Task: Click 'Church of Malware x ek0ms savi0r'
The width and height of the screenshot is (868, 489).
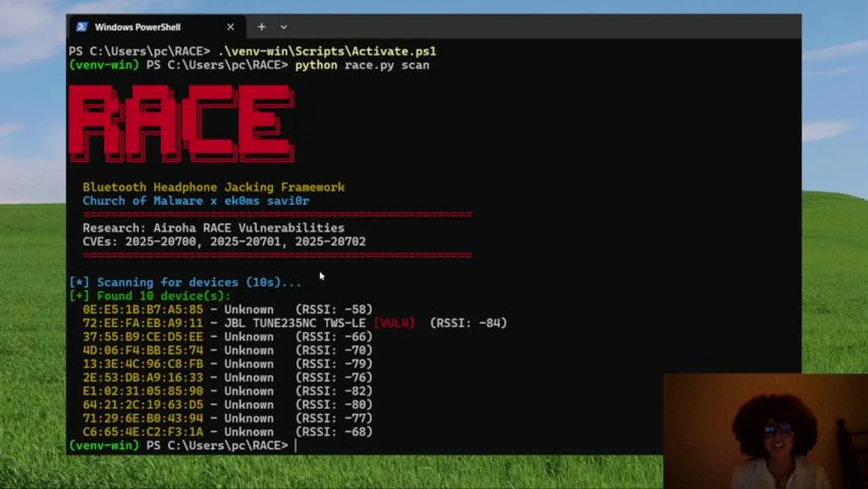Action: click(196, 201)
